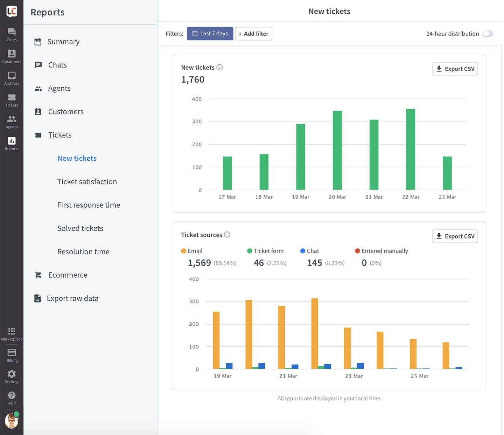Screen dimensions: 504x435
Task: Open the Customers report section
Action: tap(66, 111)
